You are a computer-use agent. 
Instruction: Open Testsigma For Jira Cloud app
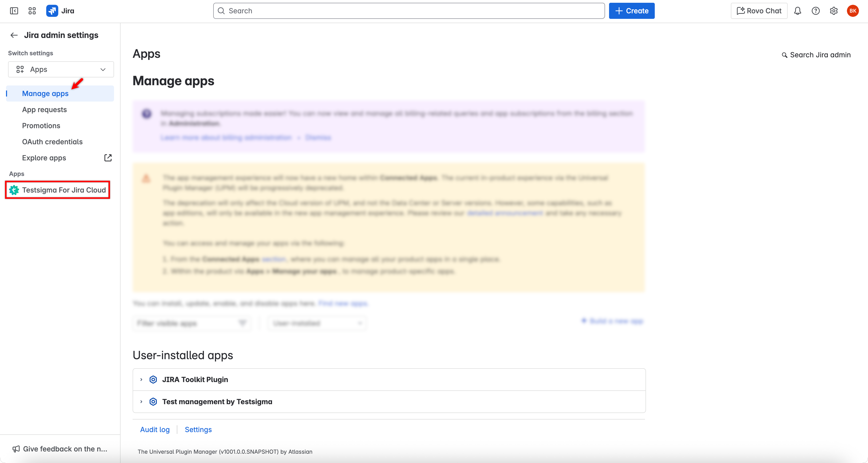click(x=64, y=190)
